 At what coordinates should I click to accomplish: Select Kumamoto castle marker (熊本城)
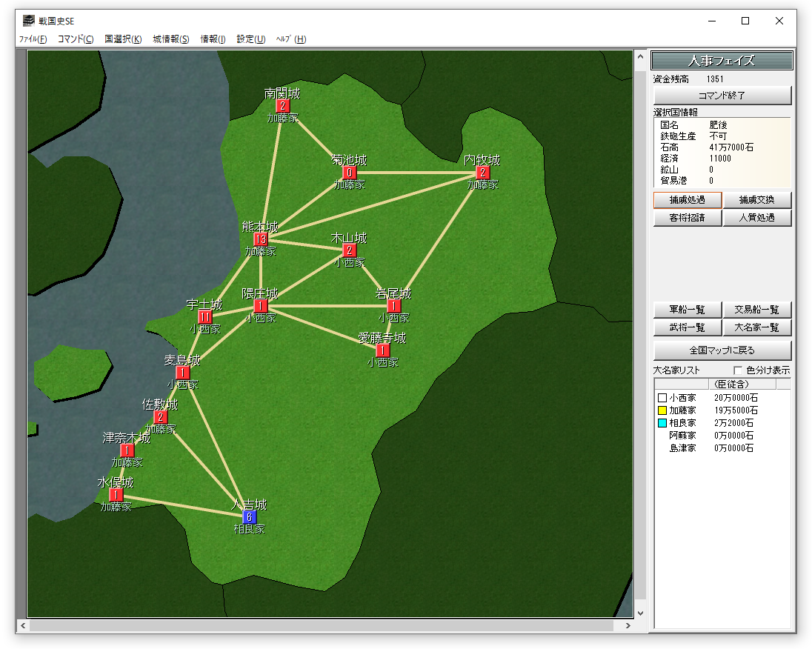260,239
